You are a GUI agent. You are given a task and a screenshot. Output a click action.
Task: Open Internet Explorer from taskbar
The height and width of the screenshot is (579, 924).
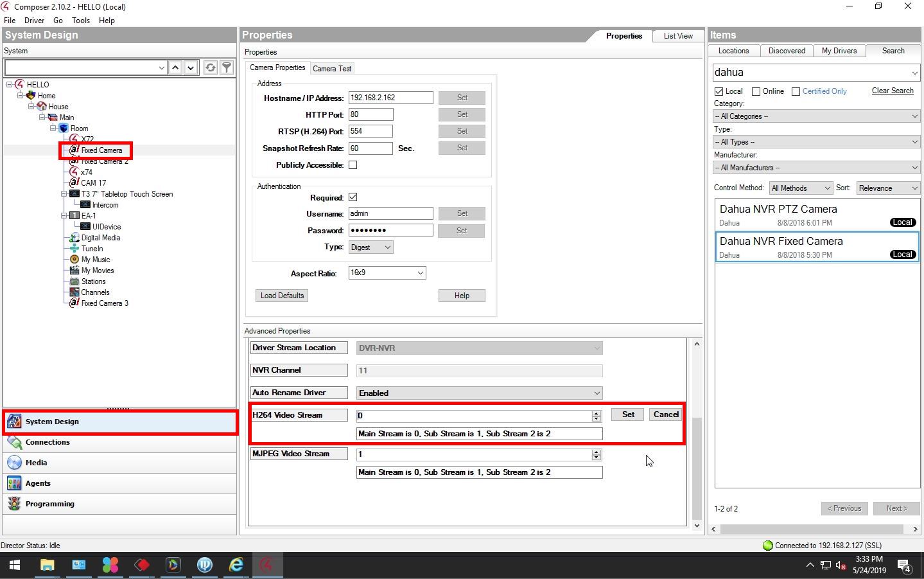pos(236,565)
